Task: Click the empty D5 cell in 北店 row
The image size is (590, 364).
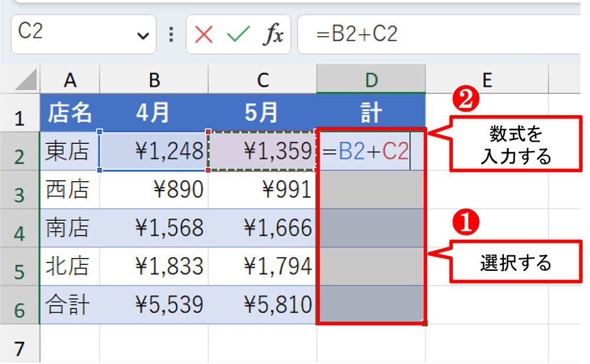Action: tap(371, 267)
